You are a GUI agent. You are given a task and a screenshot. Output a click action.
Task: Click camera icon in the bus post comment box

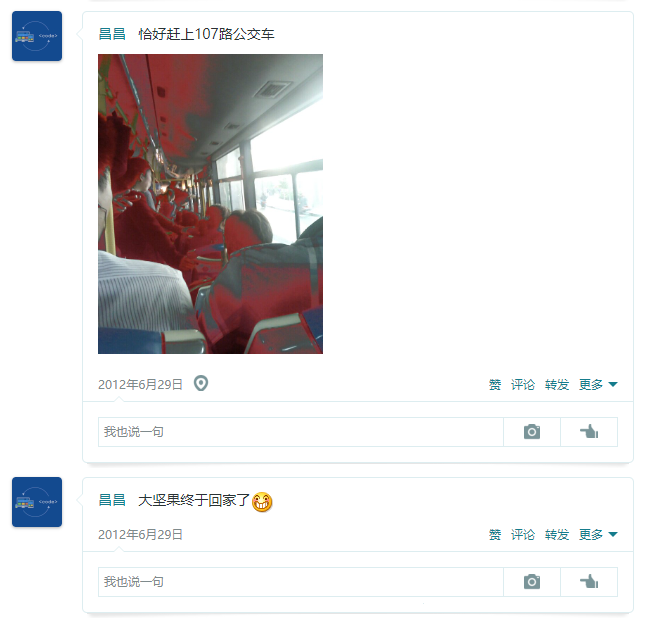(532, 432)
